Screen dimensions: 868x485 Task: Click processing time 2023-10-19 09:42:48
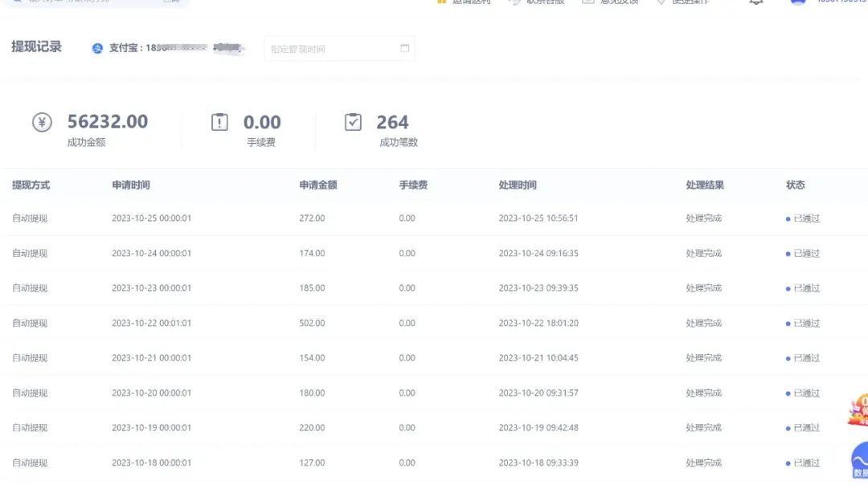tap(538, 427)
